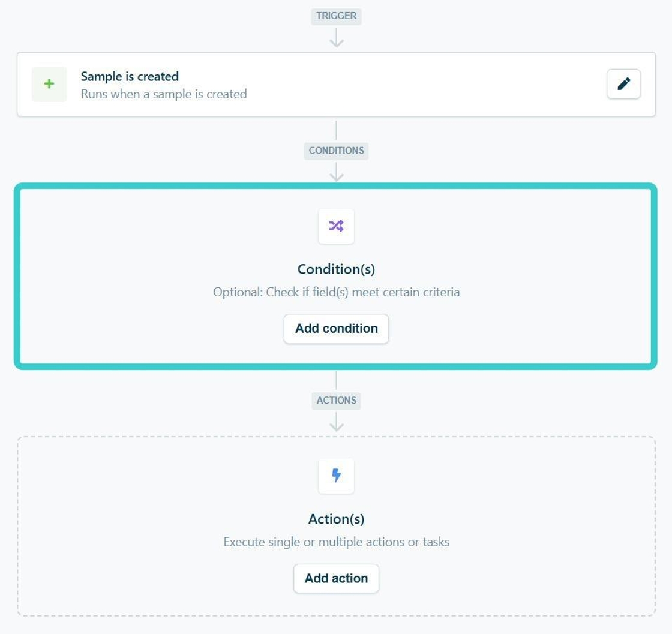Click the pencil edit icon on trigger card
This screenshot has width=672, height=634.
tap(623, 84)
